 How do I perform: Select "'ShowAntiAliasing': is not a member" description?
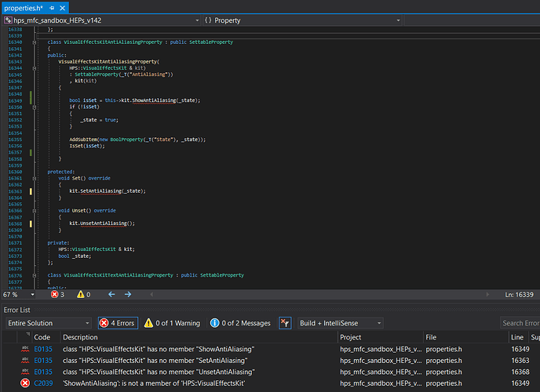(154, 383)
